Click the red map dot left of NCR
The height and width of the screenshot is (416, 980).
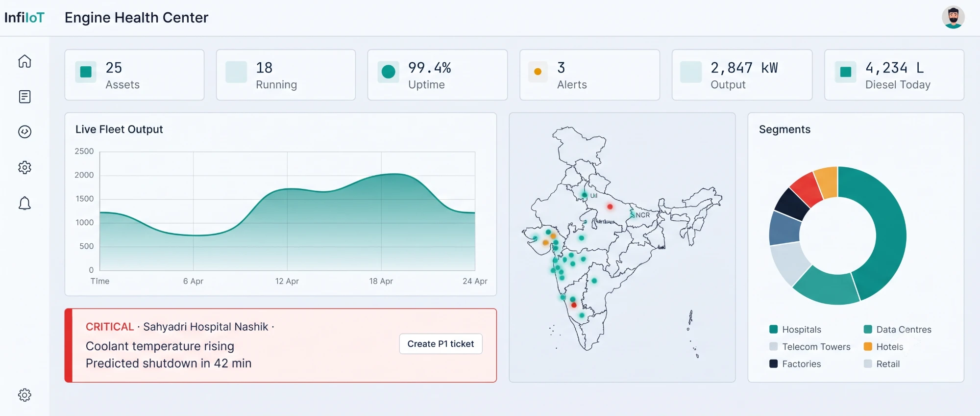pyautogui.click(x=610, y=207)
